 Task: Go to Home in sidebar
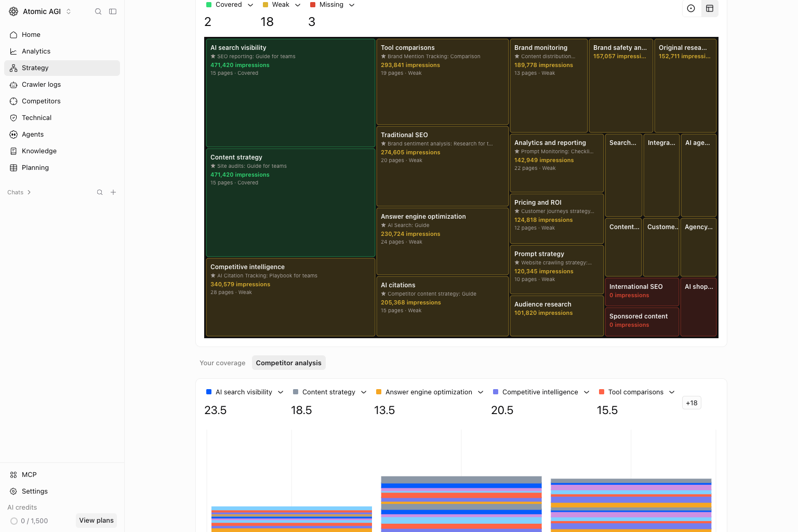[62, 35]
